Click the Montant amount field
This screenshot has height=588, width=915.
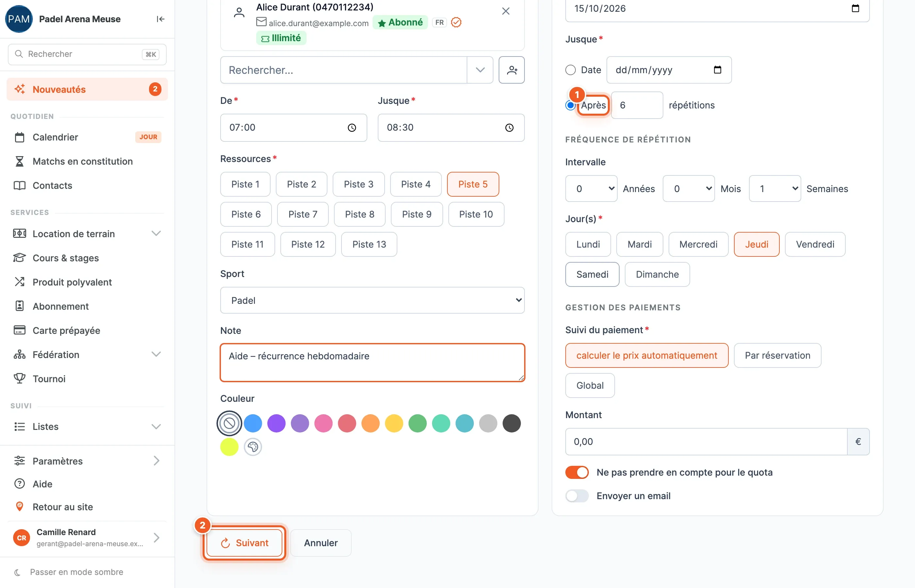(706, 442)
